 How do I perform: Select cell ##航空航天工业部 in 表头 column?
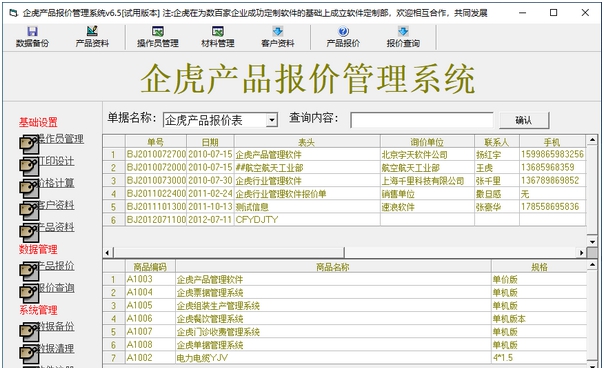(x=307, y=168)
